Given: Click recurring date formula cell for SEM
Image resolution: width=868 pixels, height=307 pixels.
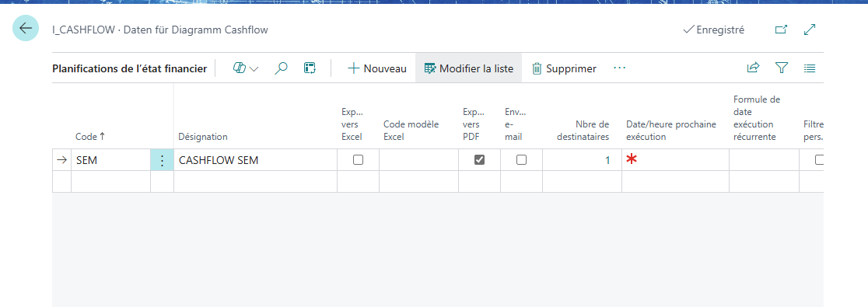Looking at the screenshot, I should pos(764,160).
